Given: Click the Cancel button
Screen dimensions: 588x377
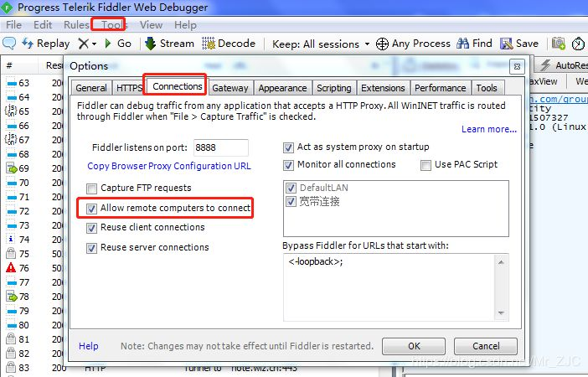Looking at the screenshot, I should tap(486, 346).
